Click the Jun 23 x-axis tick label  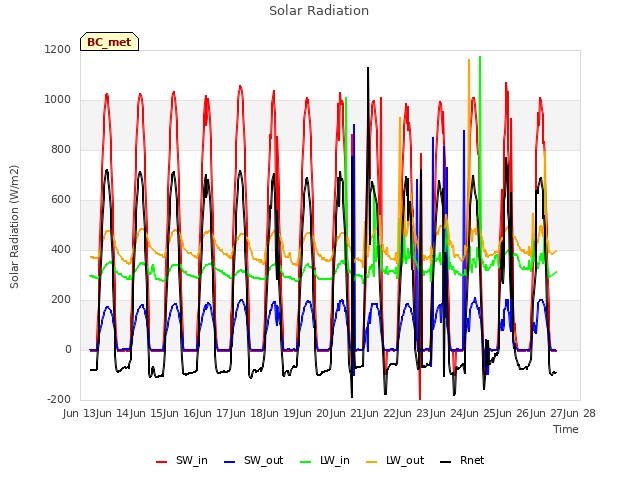click(x=414, y=413)
